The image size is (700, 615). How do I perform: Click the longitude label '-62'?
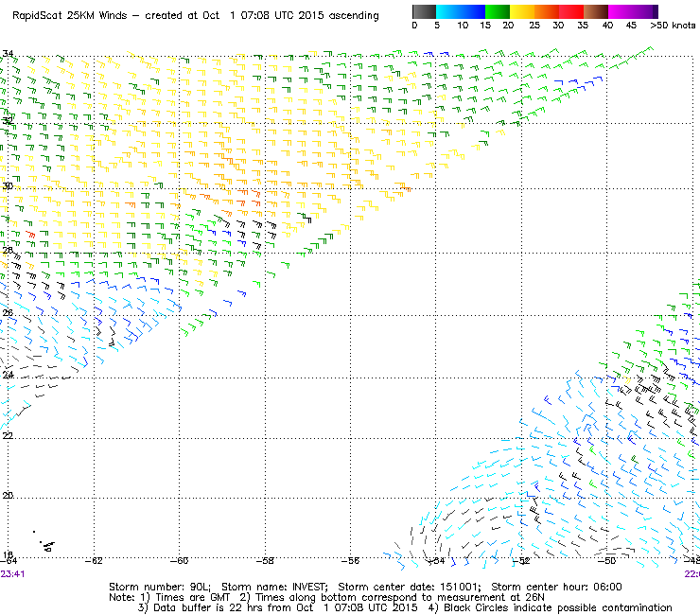(94, 561)
